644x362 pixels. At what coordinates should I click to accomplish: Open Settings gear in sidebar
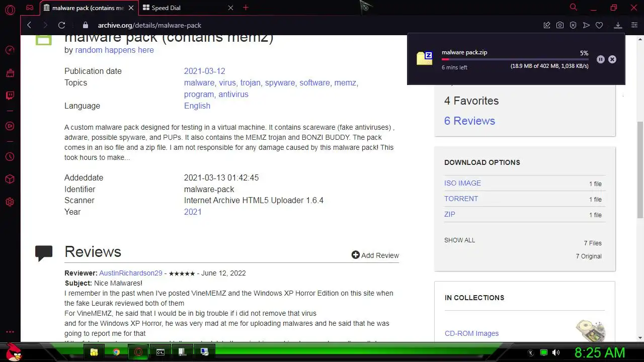point(10,202)
